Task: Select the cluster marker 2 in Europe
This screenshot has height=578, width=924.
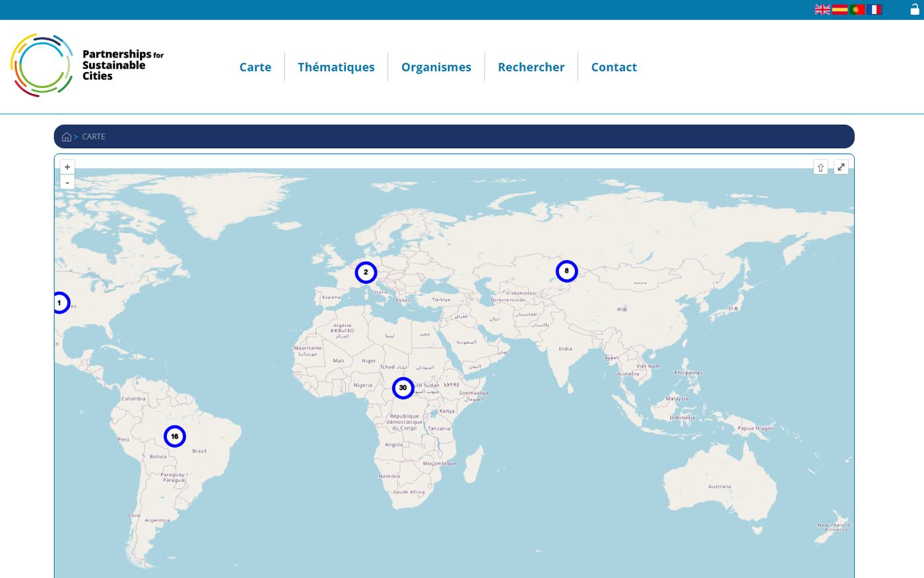Action: [x=366, y=272]
